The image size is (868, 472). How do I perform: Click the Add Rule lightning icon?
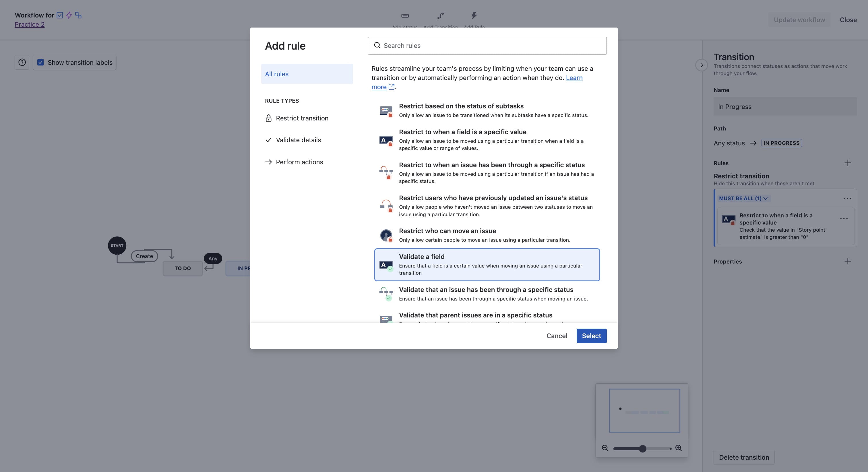(x=474, y=15)
